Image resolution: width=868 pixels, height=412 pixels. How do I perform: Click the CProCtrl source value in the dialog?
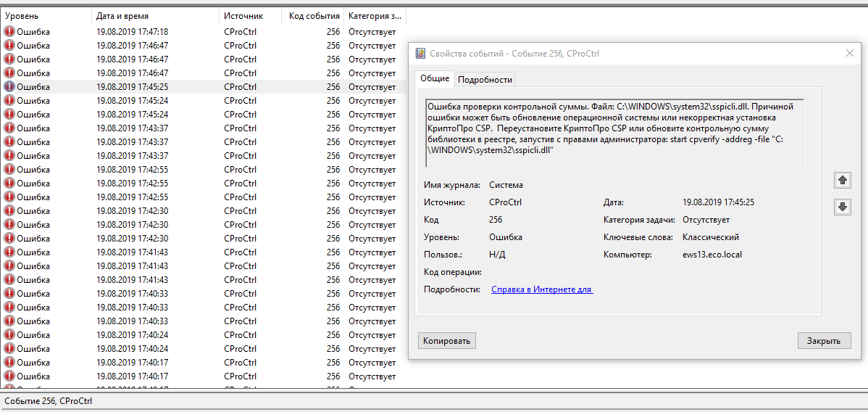pos(506,202)
